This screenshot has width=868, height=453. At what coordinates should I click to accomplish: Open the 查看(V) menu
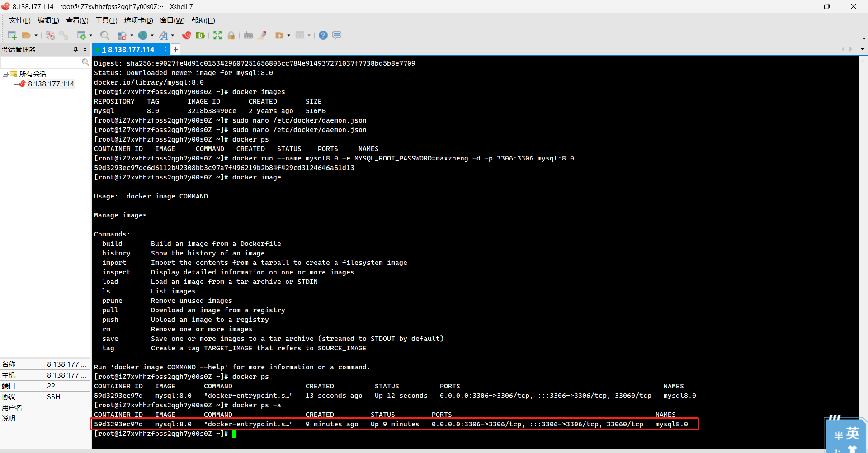(77, 20)
